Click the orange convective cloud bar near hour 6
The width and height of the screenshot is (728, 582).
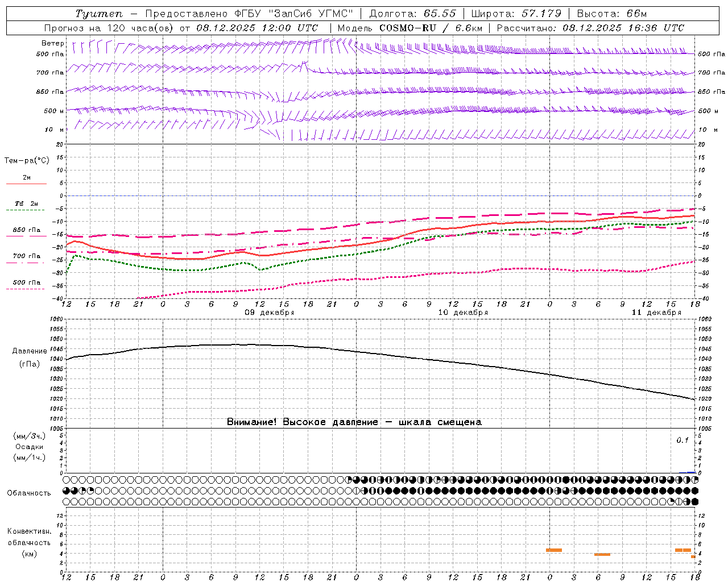coord(602,555)
